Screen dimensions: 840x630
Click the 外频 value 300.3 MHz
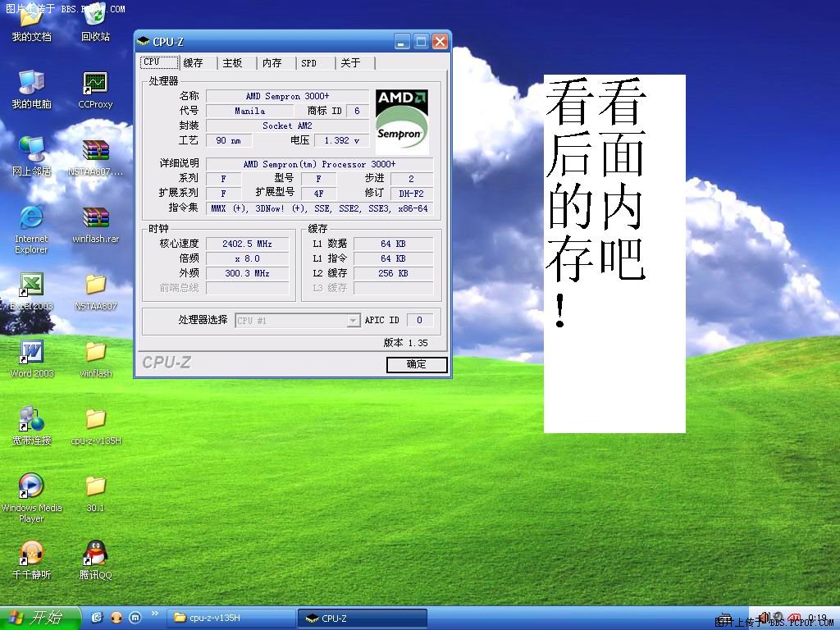click(247, 273)
